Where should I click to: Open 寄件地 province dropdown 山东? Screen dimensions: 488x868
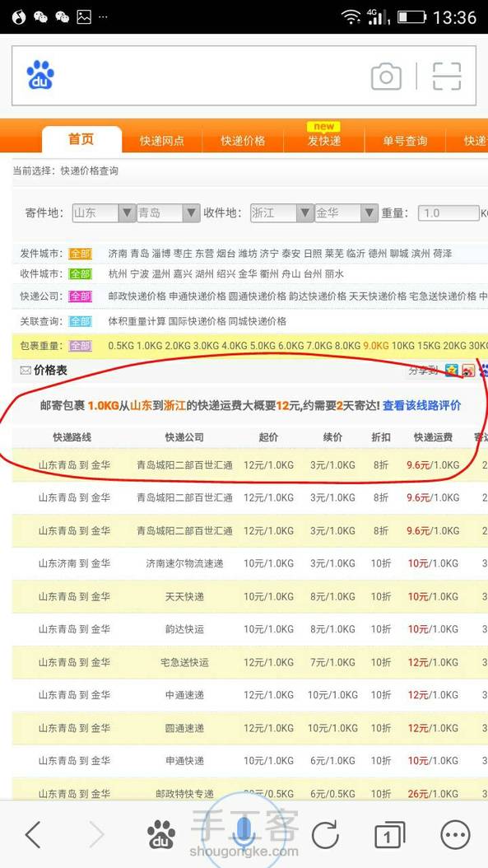[x=104, y=213]
